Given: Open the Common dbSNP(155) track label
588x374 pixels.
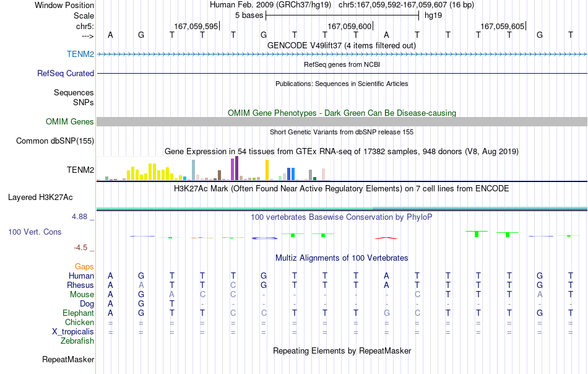Looking at the screenshot, I should [54, 141].
